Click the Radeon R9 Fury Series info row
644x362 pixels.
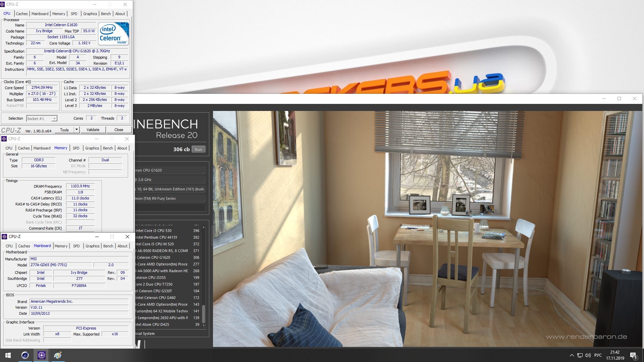tap(170, 198)
